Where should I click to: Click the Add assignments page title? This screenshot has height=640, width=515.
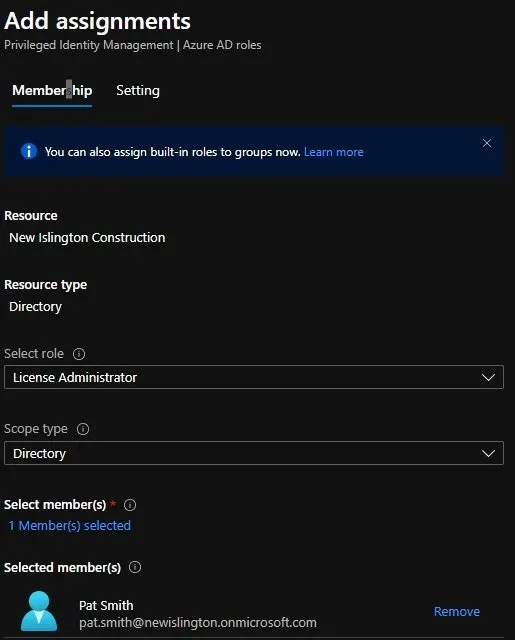pyautogui.click(x=97, y=21)
